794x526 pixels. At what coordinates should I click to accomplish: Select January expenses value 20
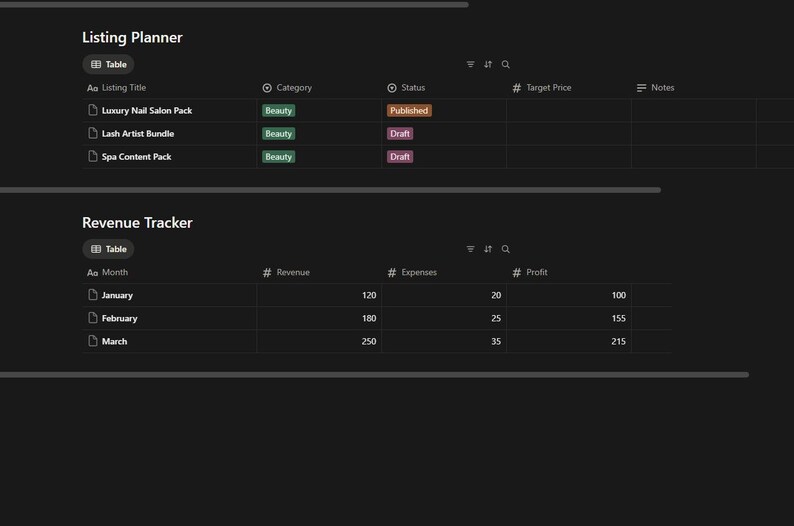(x=496, y=295)
